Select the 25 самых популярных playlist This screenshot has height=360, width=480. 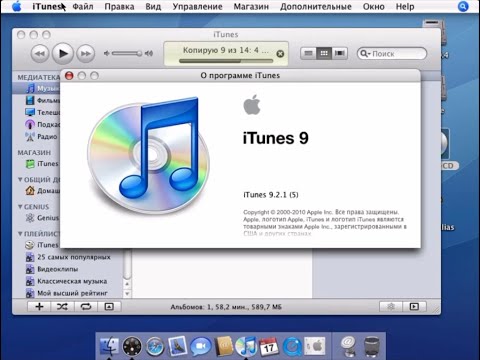(x=68, y=257)
